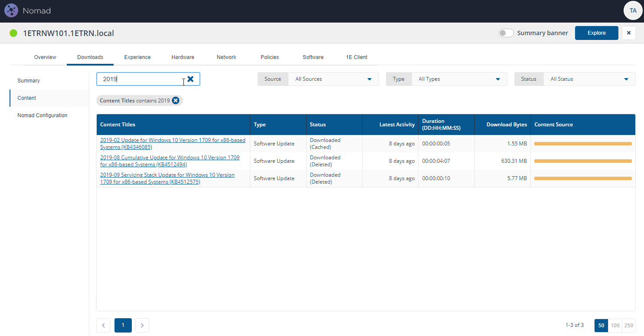This screenshot has height=336, width=644.
Task: Clear the 2019 search box text
Action: 190,79
